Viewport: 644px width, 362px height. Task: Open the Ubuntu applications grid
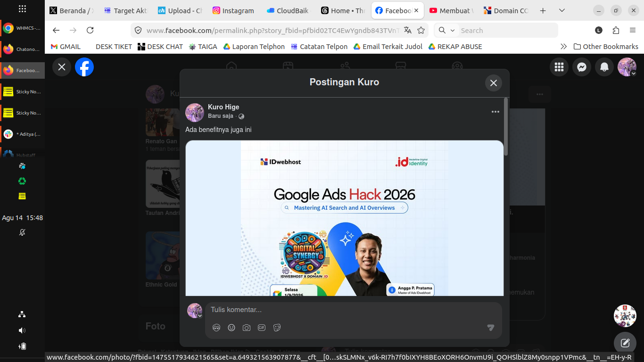(22, 9)
